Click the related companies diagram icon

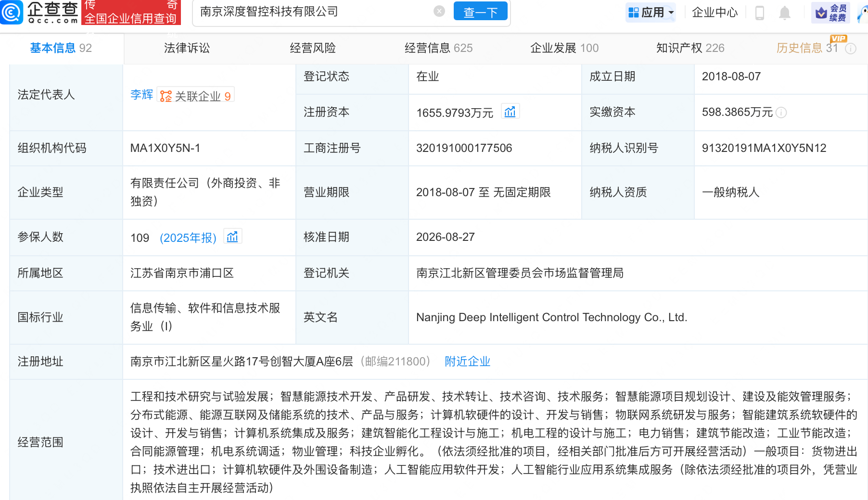coord(166,96)
